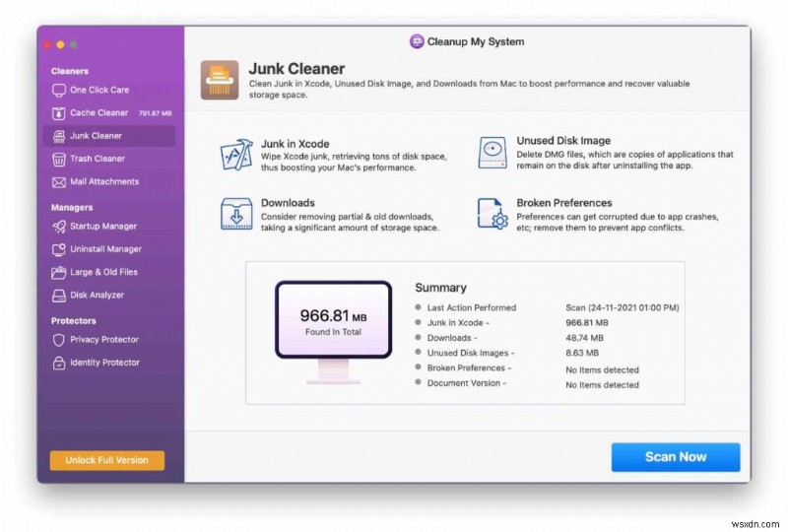Click the Large & Old Files folder icon
Image resolution: width=788 pixels, height=532 pixels.
pyautogui.click(x=59, y=273)
